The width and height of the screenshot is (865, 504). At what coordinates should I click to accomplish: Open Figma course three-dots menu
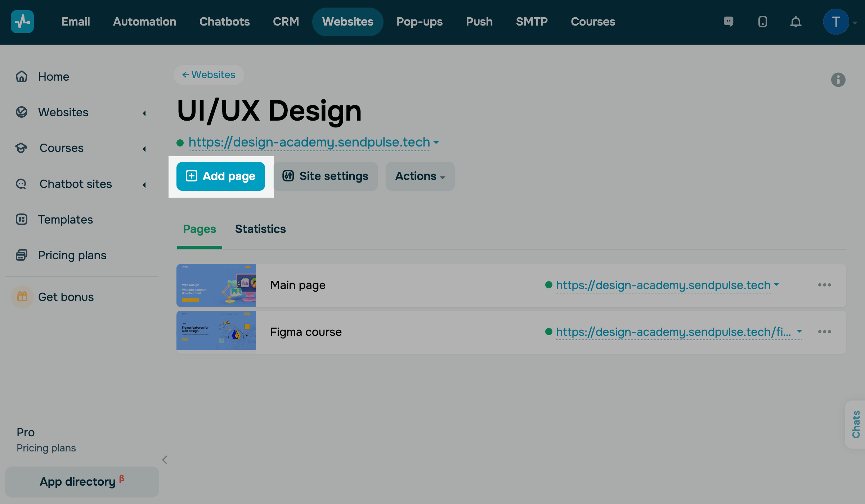[824, 332]
